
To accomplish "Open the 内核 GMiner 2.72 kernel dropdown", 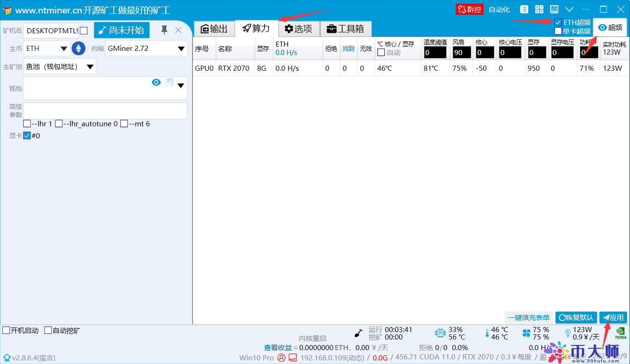I will pyautogui.click(x=146, y=48).
